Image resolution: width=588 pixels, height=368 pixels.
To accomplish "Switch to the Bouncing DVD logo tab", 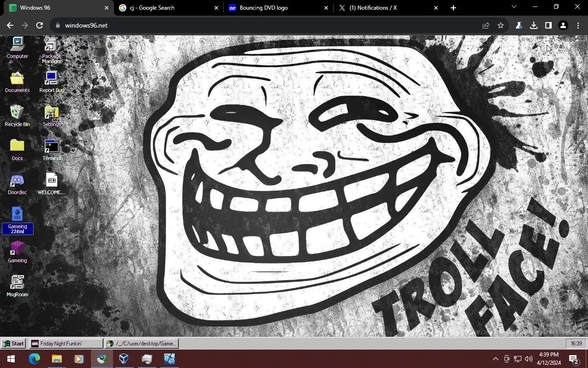I will pyautogui.click(x=278, y=8).
